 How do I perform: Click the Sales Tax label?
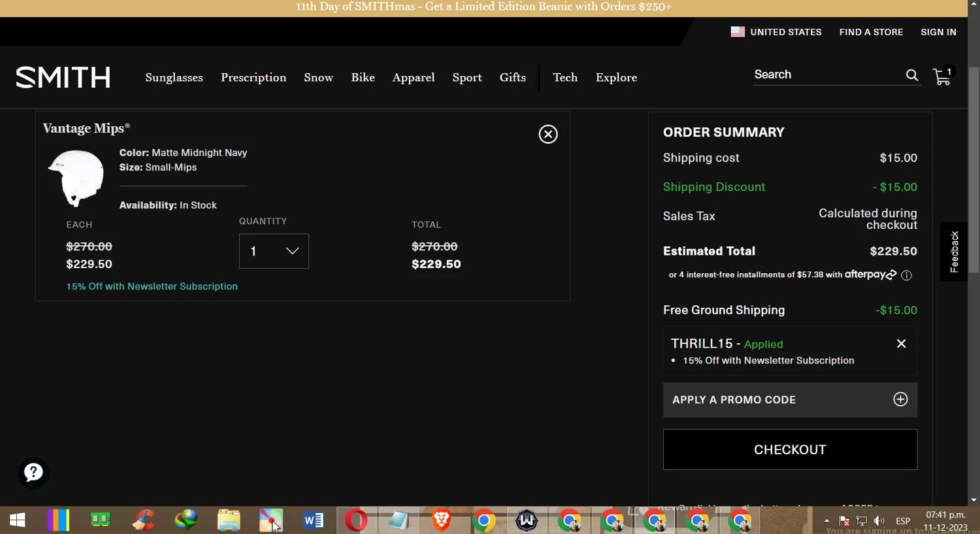689,216
